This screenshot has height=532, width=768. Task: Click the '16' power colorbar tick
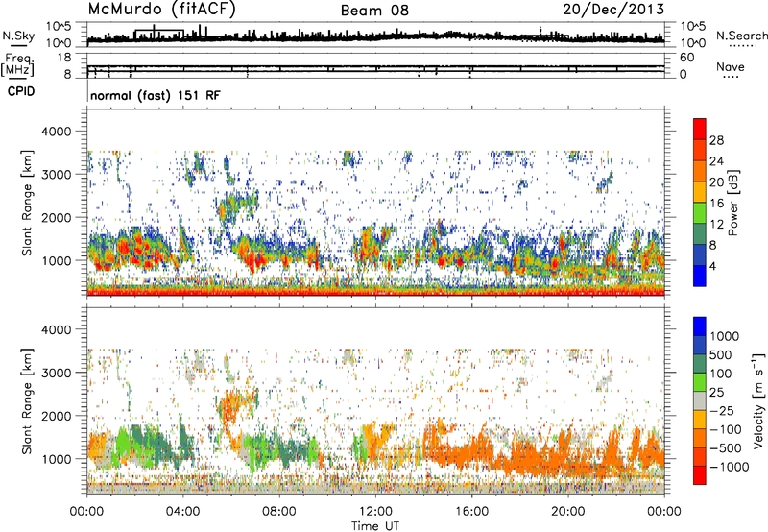point(716,204)
